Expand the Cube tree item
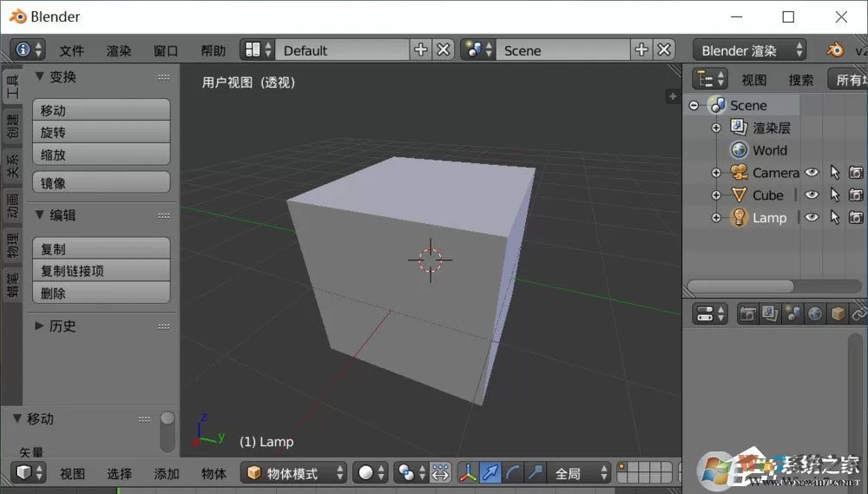 coord(716,195)
